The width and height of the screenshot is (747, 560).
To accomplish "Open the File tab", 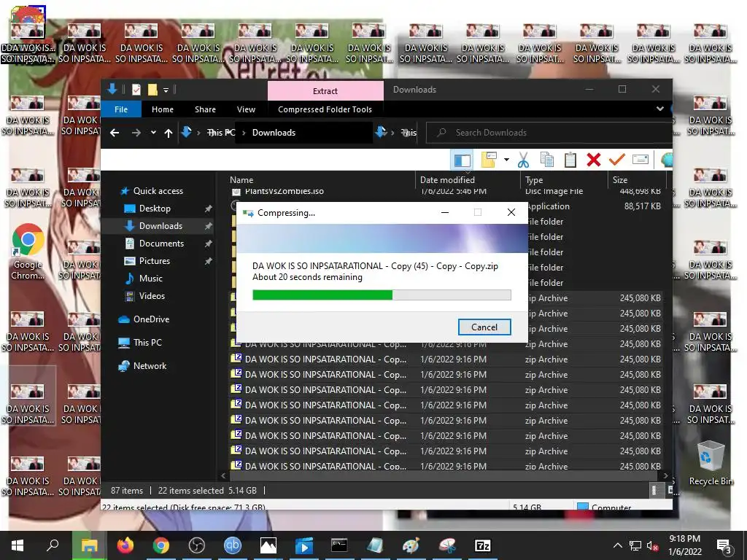I will (x=121, y=109).
